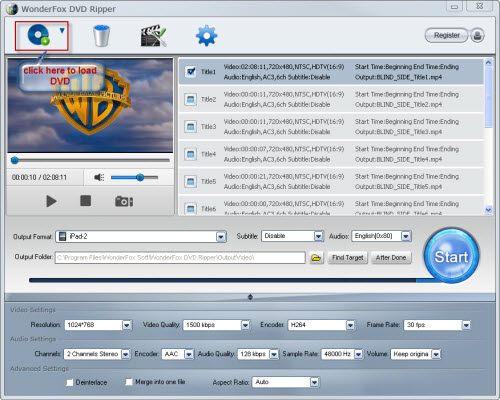This screenshot has width=500, height=400.
Task: Browse output folder with the folder icon
Action: [x=316, y=258]
